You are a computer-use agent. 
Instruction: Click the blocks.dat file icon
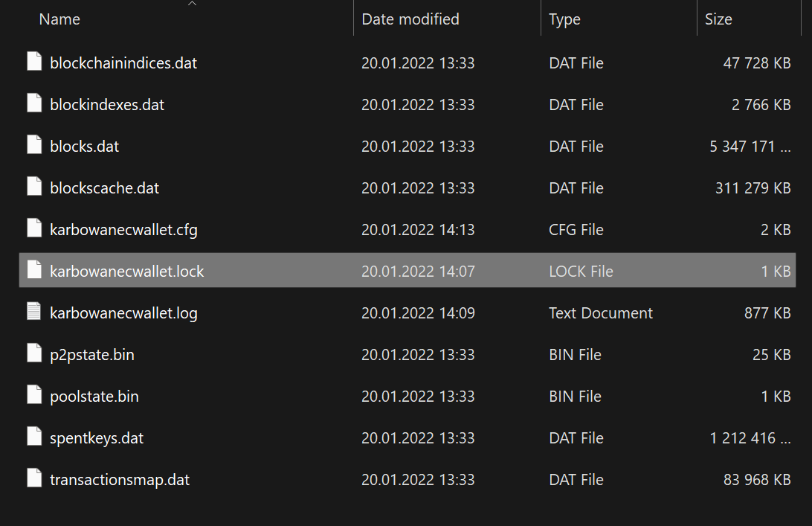(34, 144)
